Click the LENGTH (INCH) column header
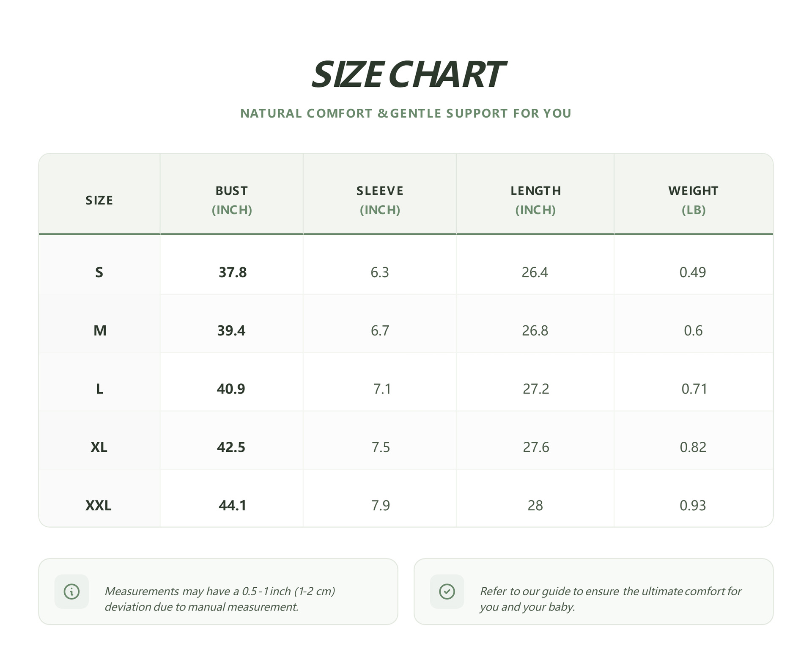Screen dimensions: 812x663 click(x=535, y=200)
